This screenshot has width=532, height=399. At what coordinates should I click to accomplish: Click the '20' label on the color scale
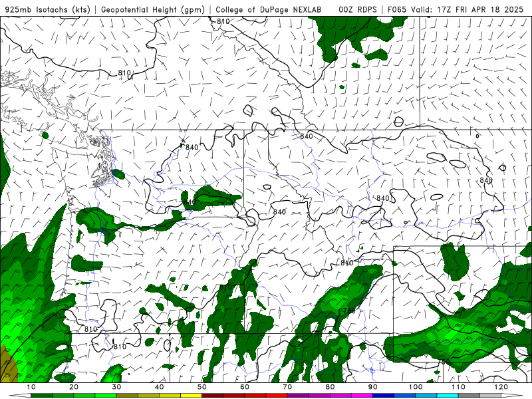click(x=74, y=387)
